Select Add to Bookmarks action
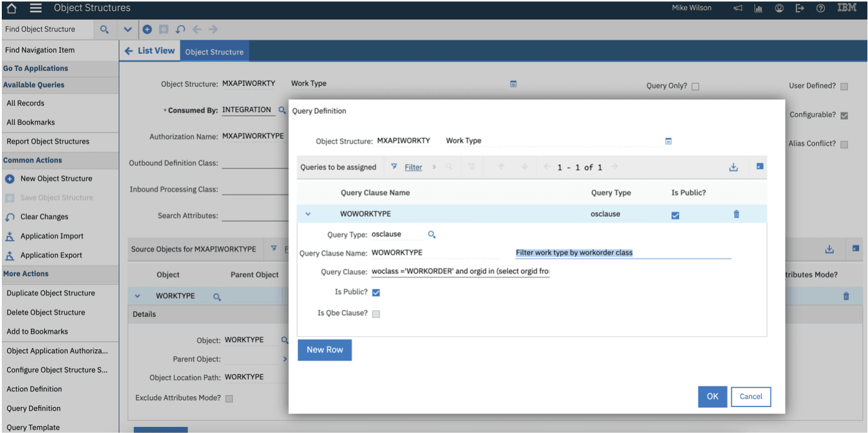 point(38,332)
